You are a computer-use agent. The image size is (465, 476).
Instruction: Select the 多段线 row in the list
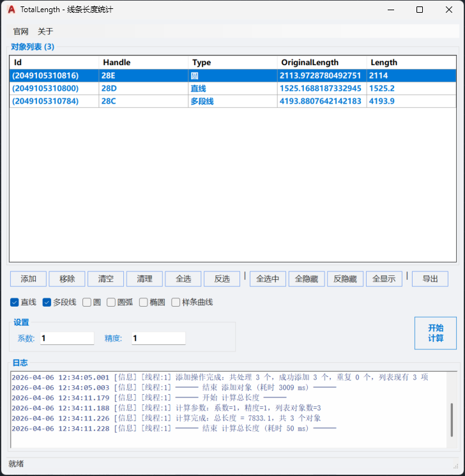coord(232,101)
